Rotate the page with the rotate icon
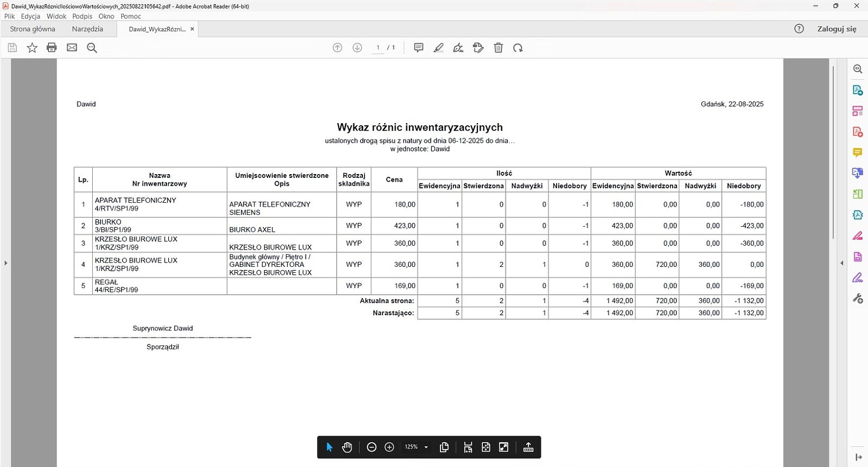Viewport: 868px width, 467px height. point(518,48)
